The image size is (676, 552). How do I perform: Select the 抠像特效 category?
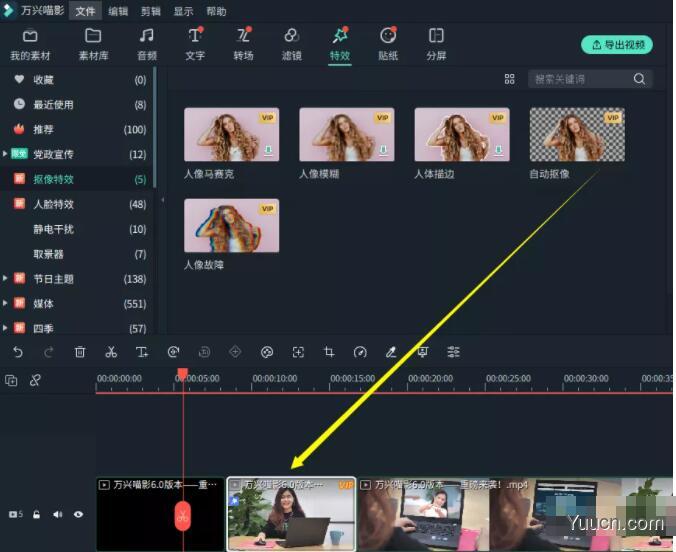click(x=76, y=179)
